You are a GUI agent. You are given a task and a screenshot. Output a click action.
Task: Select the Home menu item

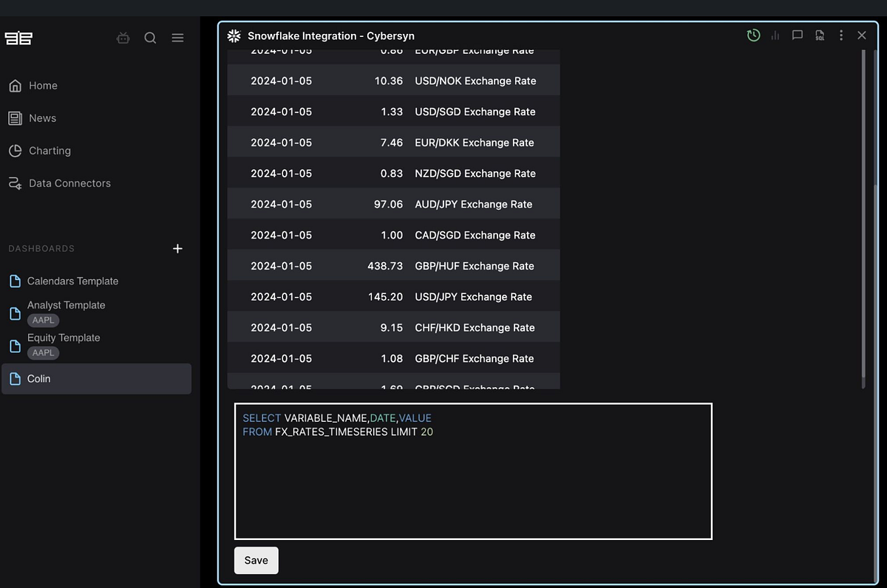[41, 86]
